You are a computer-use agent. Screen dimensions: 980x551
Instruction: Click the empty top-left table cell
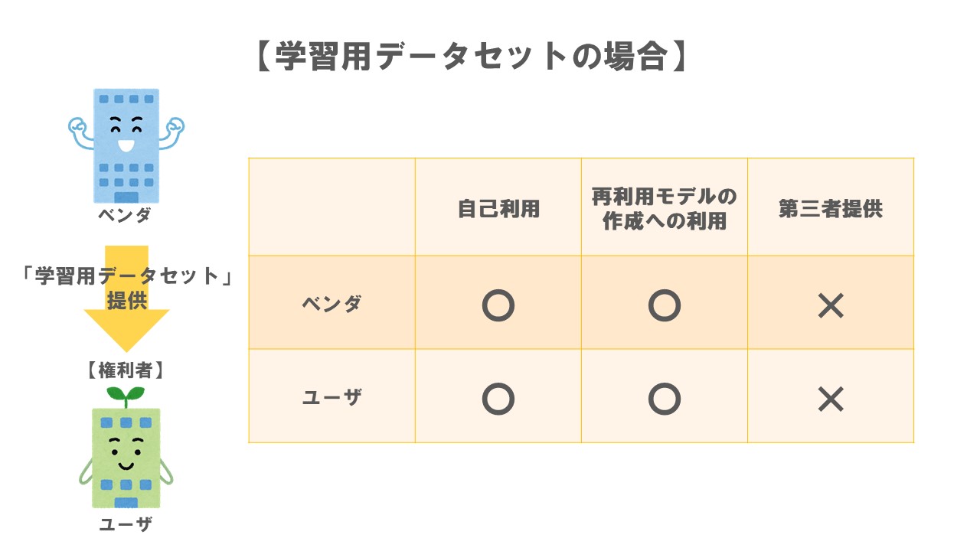click(332, 207)
